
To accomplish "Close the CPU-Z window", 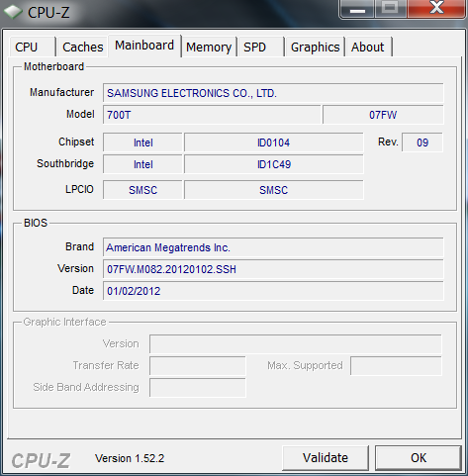I will point(436,9).
